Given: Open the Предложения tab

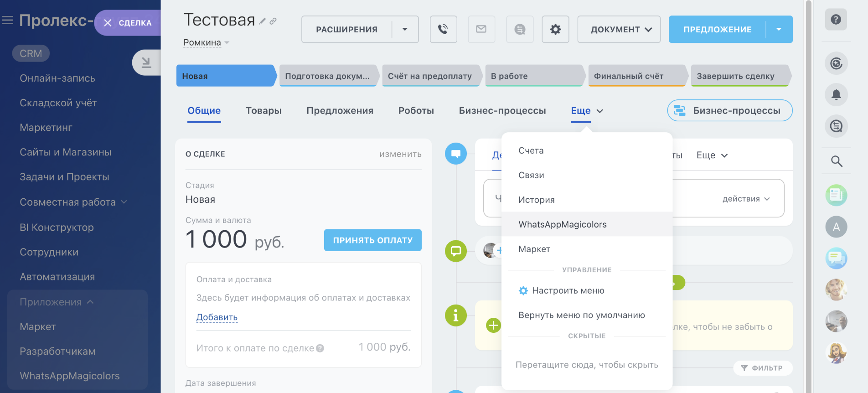Looking at the screenshot, I should click(340, 111).
